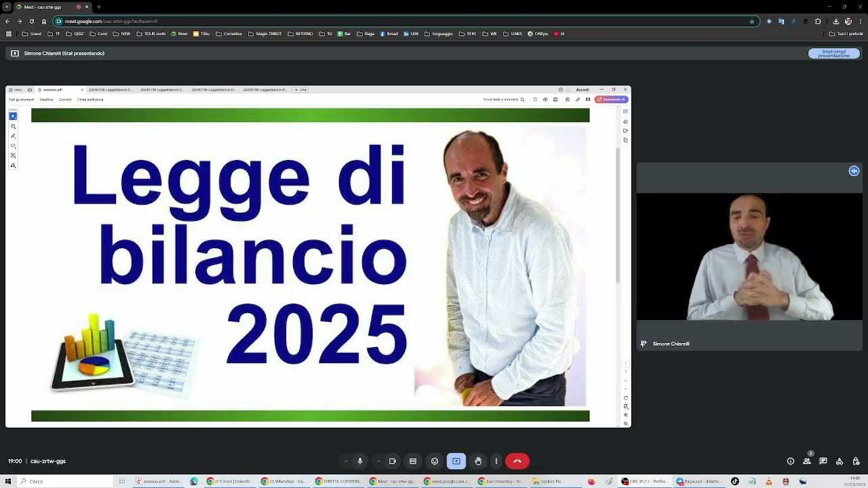Open Acrobat Menu hamburger in shared window
The width and height of the screenshot is (868, 488).
click(x=15, y=89)
